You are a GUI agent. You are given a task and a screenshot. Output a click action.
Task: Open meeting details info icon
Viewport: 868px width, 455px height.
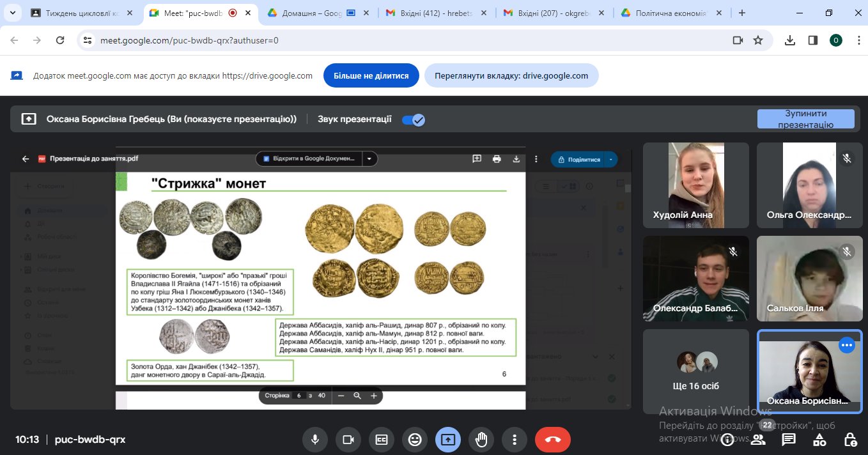coord(727,440)
